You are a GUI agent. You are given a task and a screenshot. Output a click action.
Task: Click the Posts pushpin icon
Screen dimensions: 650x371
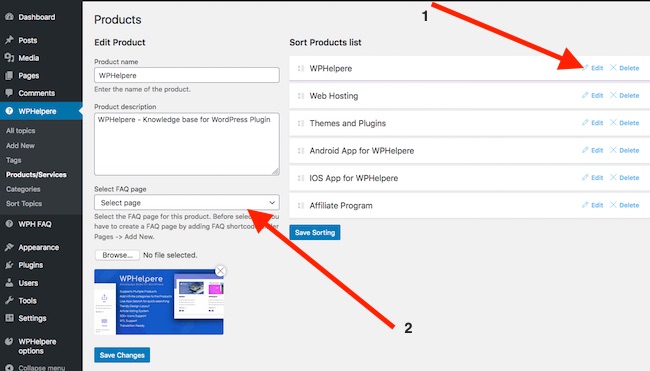[x=9, y=40]
